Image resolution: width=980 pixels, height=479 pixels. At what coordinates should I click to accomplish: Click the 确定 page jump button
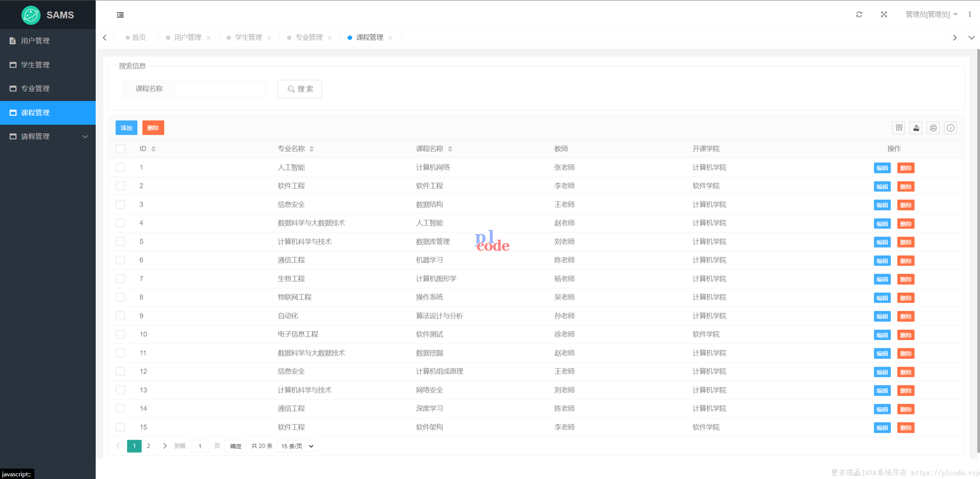[236, 446]
